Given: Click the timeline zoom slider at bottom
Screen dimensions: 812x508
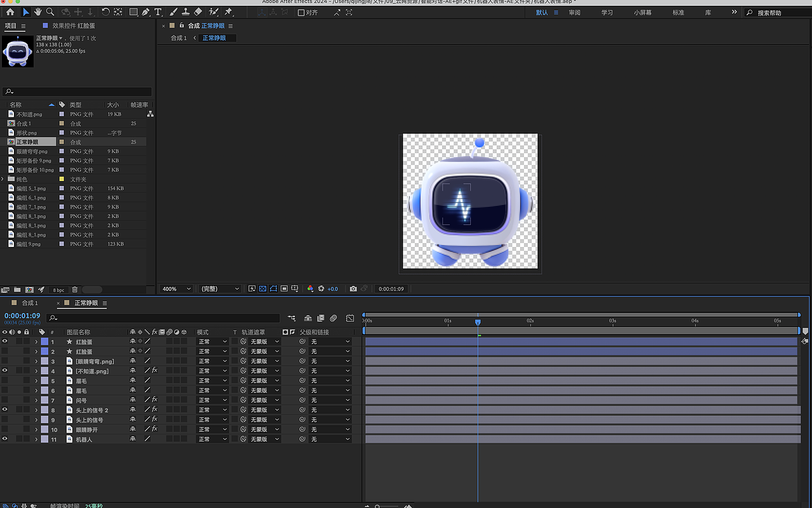Looking at the screenshot, I should 388,506.
